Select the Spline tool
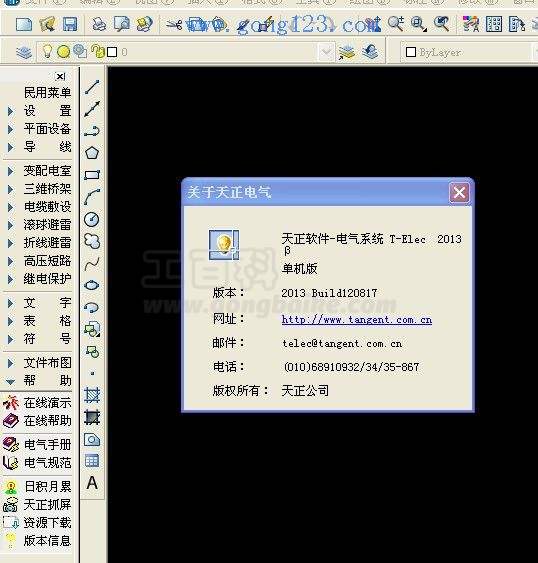 point(92,264)
